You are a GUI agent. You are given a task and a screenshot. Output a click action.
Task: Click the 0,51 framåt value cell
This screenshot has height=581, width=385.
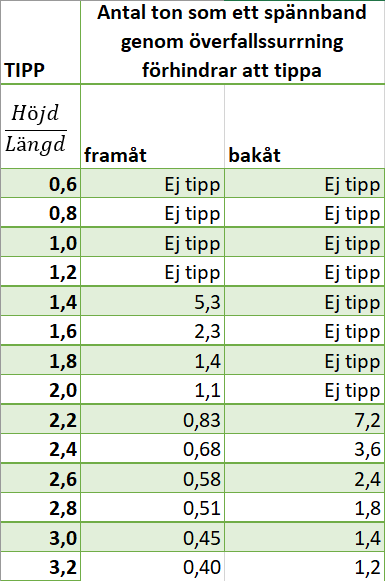152,507
